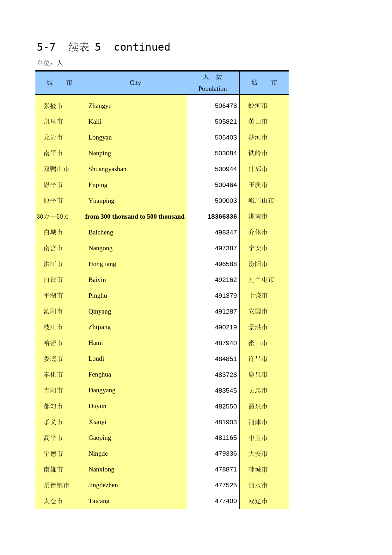Select the Nangong city cell
This screenshot has height=555, width=392.
(x=100, y=248)
